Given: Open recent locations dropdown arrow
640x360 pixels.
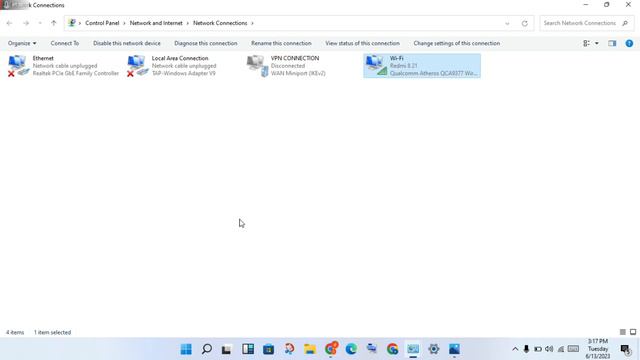Looking at the screenshot, I should [x=40, y=23].
